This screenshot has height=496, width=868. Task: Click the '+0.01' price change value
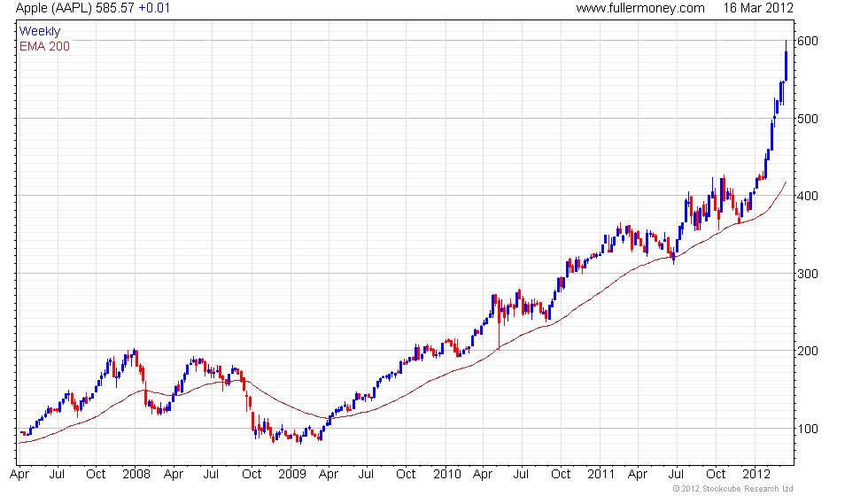click(x=154, y=8)
